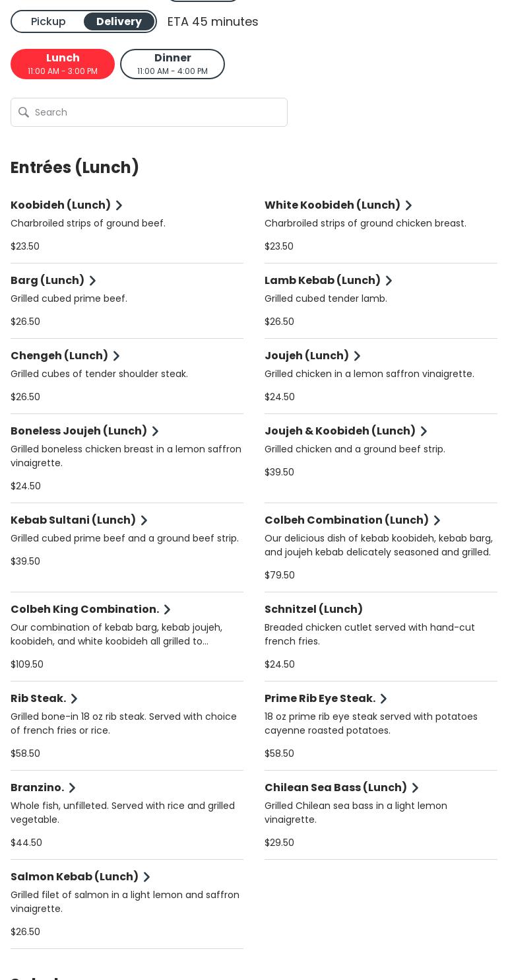Open the Chilean Sea Bass (Lunch) item
The height and width of the screenshot is (980, 508).
(x=335, y=787)
